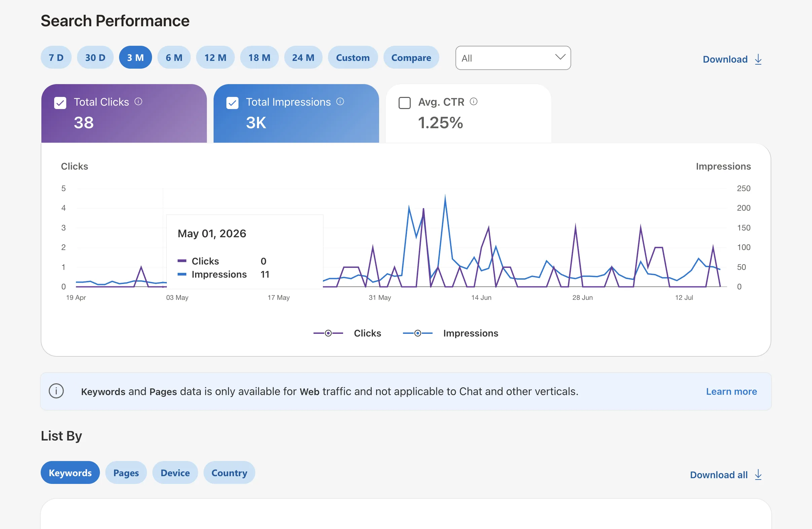The width and height of the screenshot is (812, 529).
Task: Click the Compare button
Action: 411,58
